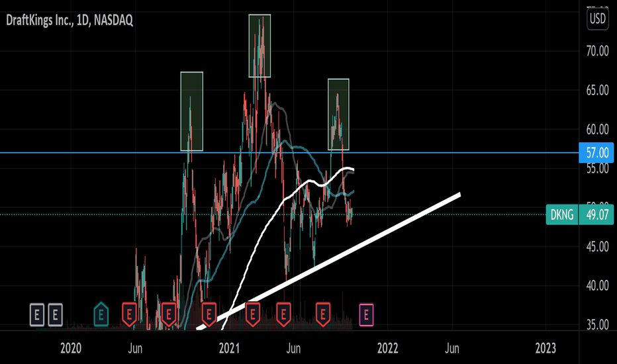Click the 2022 label on time axis
Image resolution: width=617 pixels, height=364 pixels.
[387, 348]
